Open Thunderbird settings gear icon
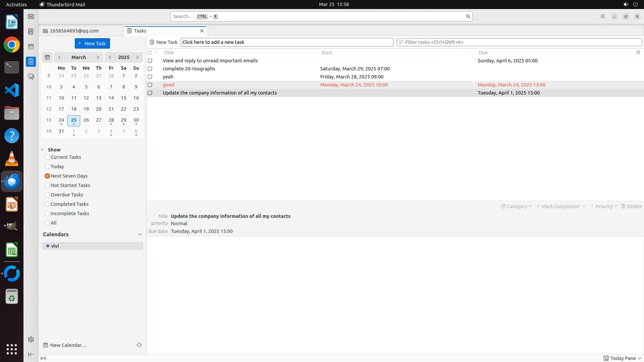This screenshot has height=362, width=644. click(31, 340)
